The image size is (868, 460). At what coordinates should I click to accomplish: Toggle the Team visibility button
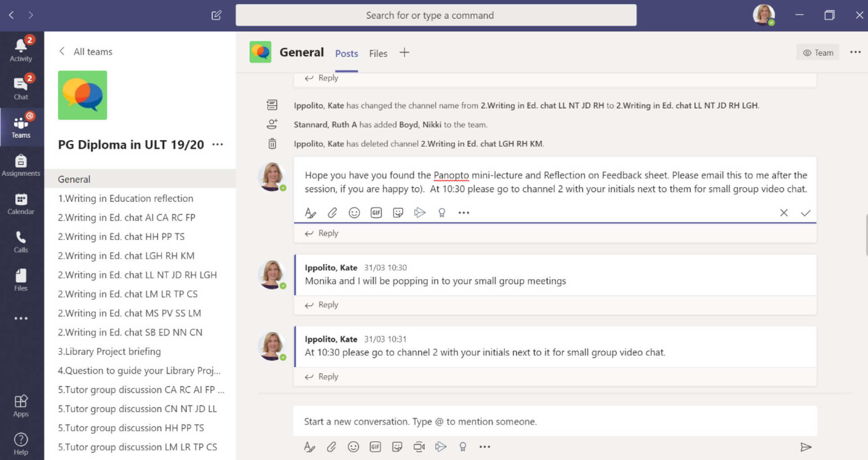(818, 52)
